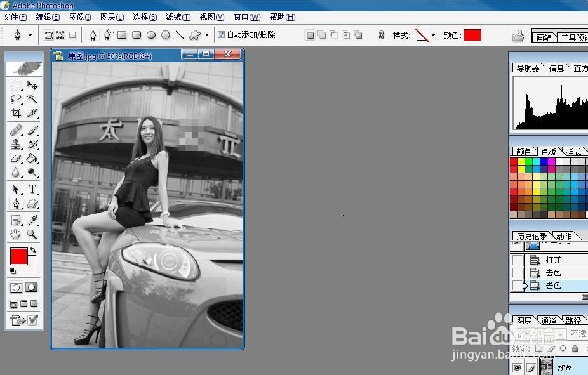Screen dimensions: 588x375
Task: Select the Crop tool
Action: pyautogui.click(x=16, y=113)
